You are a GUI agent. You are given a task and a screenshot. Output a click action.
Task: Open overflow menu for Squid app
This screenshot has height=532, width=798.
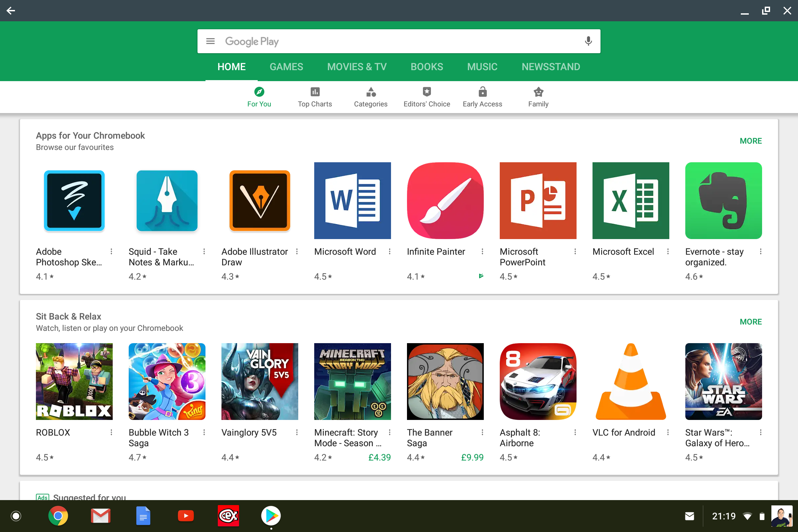204,251
